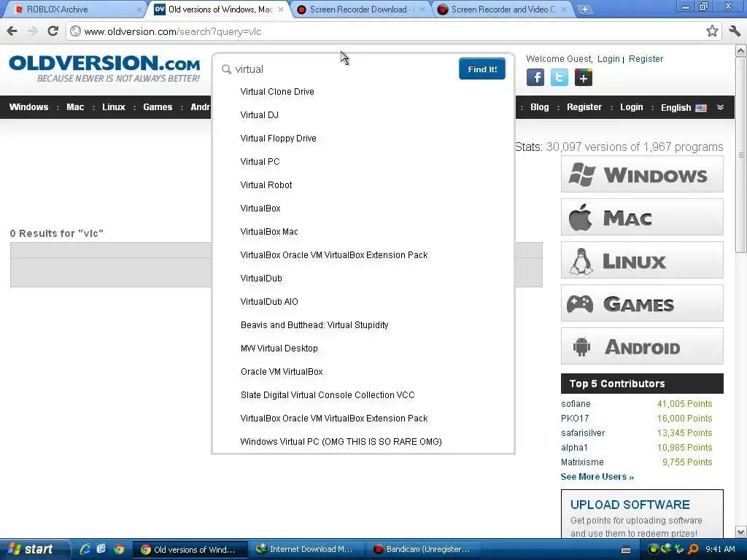
Task: Open Bandicam taskbar item
Action: click(x=422, y=549)
